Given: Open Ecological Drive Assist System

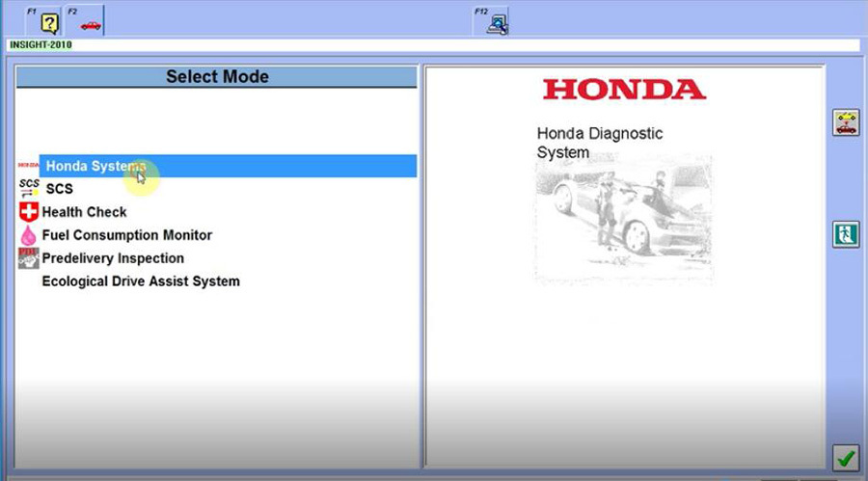Looking at the screenshot, I should pyautogui.click(x=141, y=281).
